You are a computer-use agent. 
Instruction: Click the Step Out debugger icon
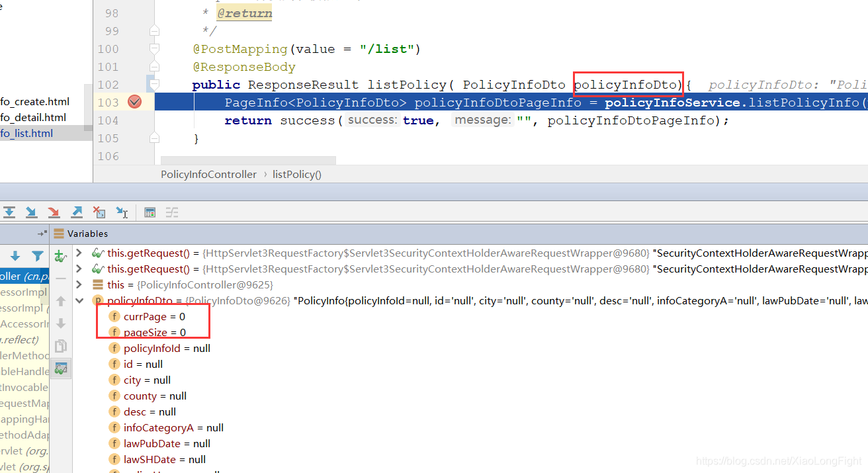click(77, 212)
